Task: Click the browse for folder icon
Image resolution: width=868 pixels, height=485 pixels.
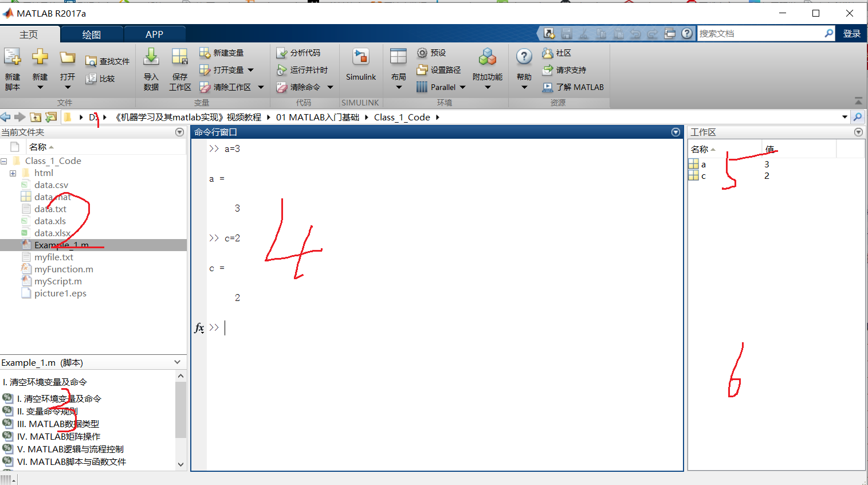Action: tap(51, 117)
